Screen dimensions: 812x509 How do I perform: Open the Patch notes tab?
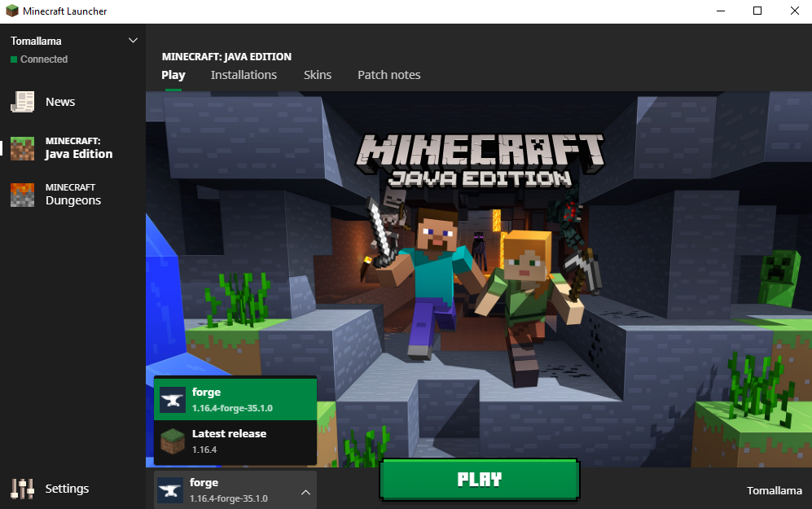point(389,75)
